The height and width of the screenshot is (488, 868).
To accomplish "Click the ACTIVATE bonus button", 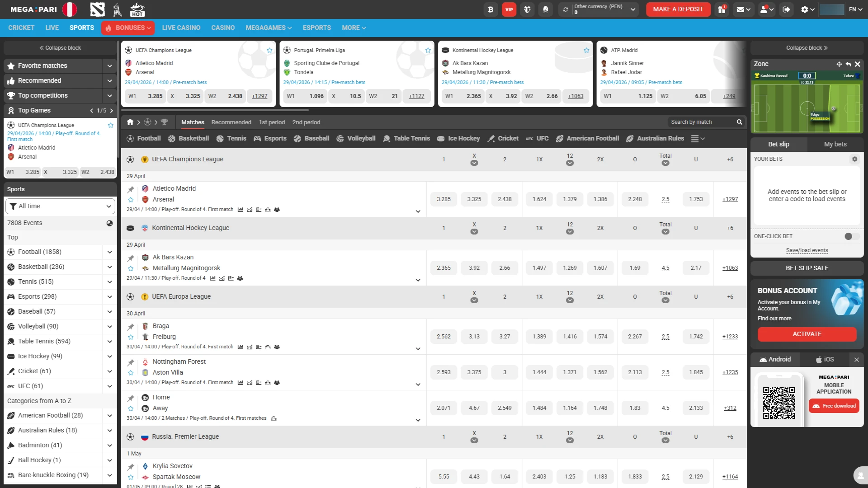I will point(807,334).
